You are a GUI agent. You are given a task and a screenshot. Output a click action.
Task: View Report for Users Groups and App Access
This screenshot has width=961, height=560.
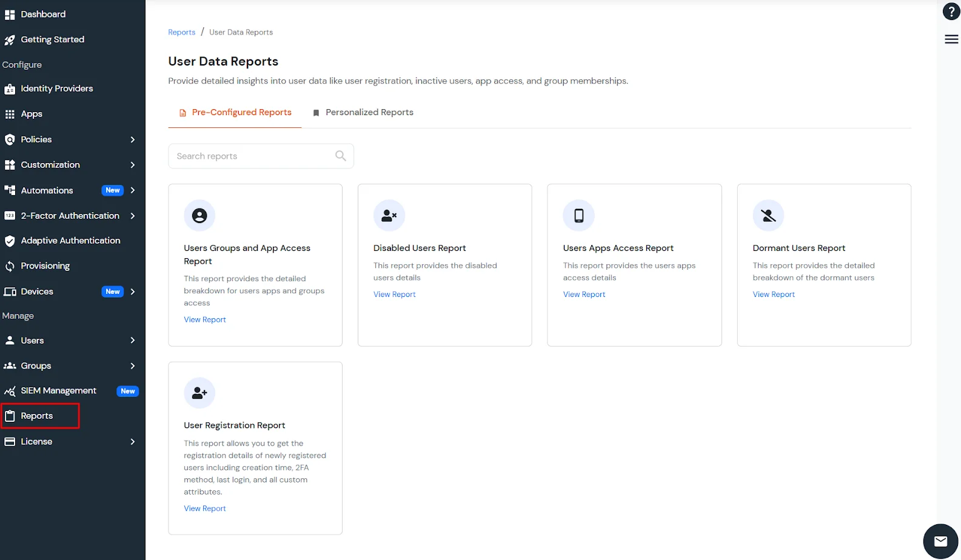(205, 320)
